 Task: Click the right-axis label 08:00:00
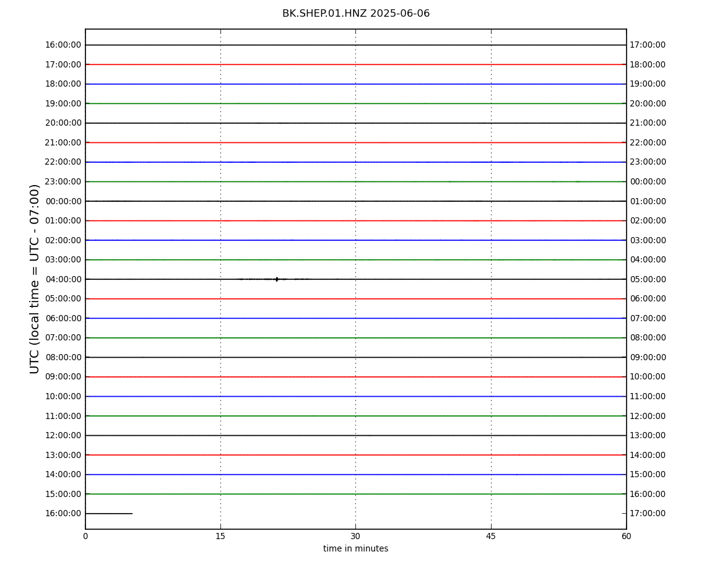[x=648, y=338]
